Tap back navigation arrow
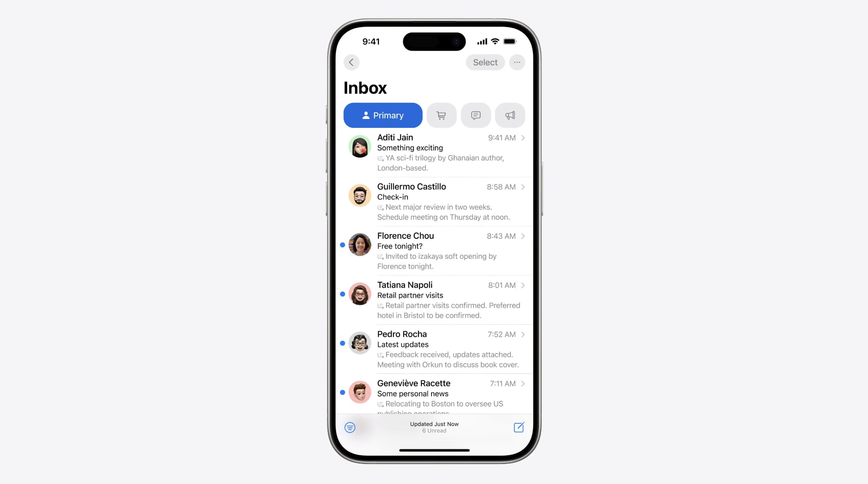The width and height of the screenshot is (868, 484). point(352,62)
